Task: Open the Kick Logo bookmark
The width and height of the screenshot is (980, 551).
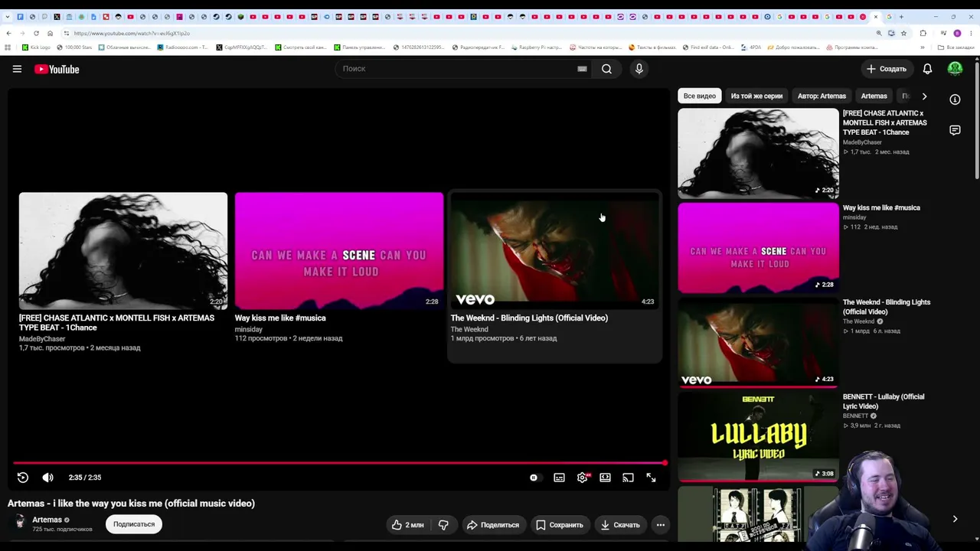Action: pos(36,47)
